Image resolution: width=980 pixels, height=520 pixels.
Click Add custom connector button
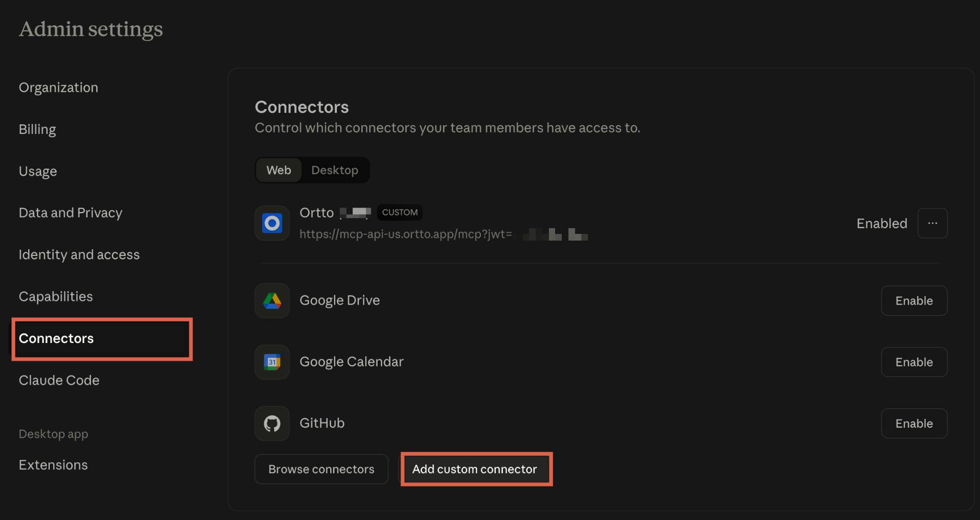(x=475, y=469)
